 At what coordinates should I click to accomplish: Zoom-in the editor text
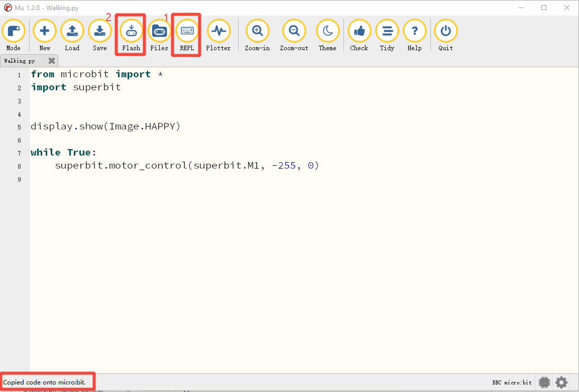click(x=258, y=36)
